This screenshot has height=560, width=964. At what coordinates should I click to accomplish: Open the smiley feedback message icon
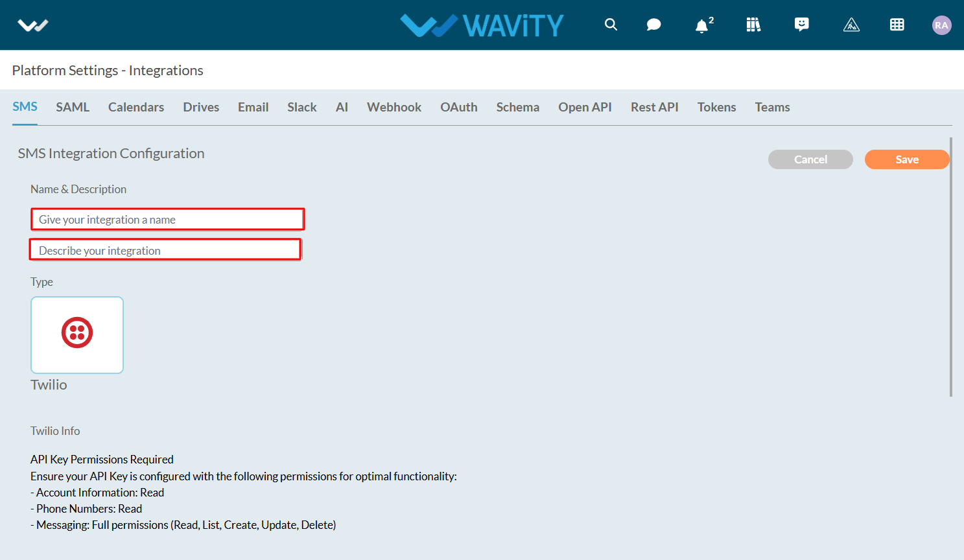pos(802,25)
